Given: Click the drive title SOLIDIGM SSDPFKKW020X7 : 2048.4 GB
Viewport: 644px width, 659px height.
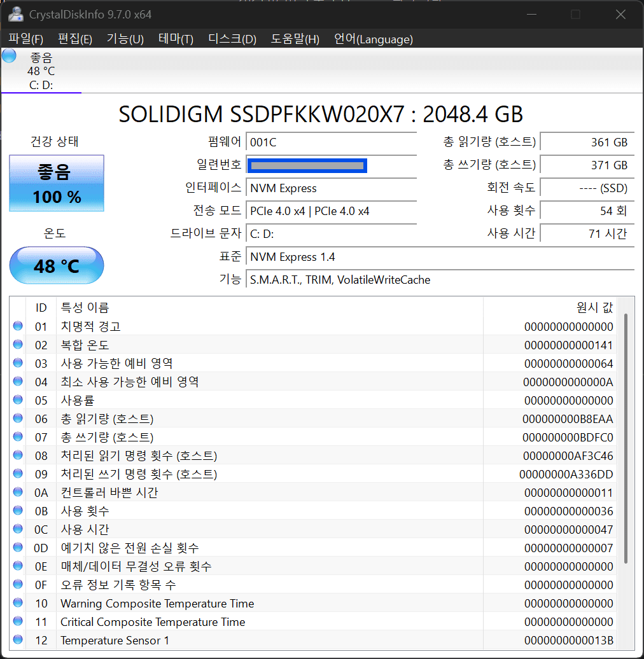Looking at the screenshot, I should point(321,114).
